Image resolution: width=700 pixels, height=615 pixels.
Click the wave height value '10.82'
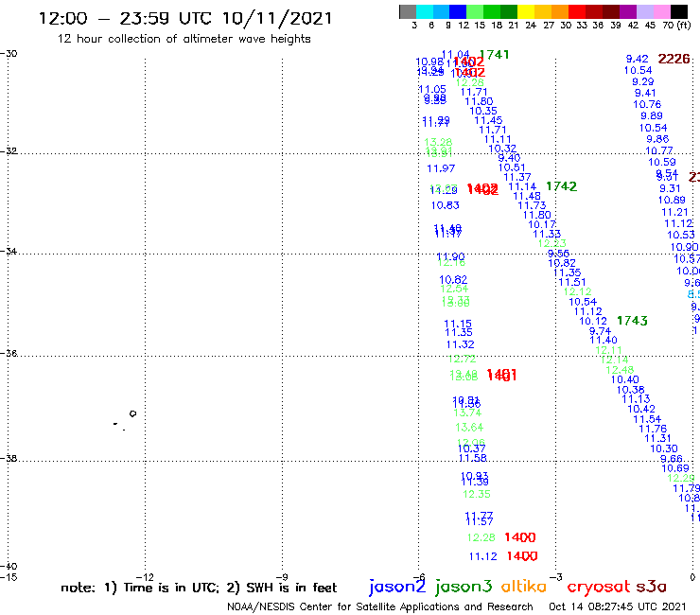[x=562, y=264]
